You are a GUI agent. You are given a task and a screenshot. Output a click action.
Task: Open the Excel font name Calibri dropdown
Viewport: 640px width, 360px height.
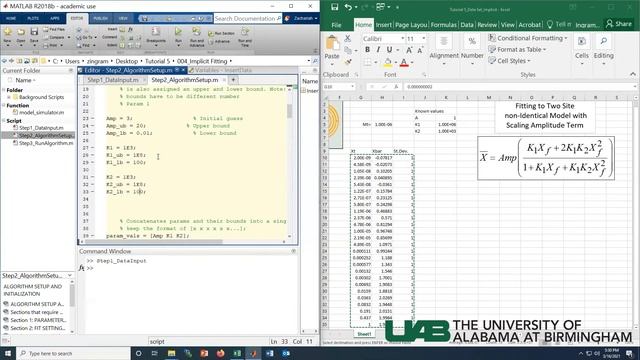click(402, 38)
